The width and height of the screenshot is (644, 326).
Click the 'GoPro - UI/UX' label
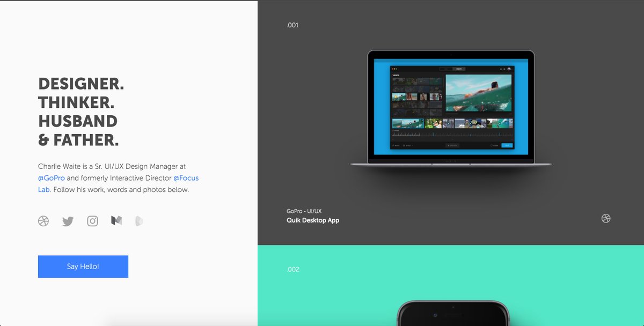(304, 211)
